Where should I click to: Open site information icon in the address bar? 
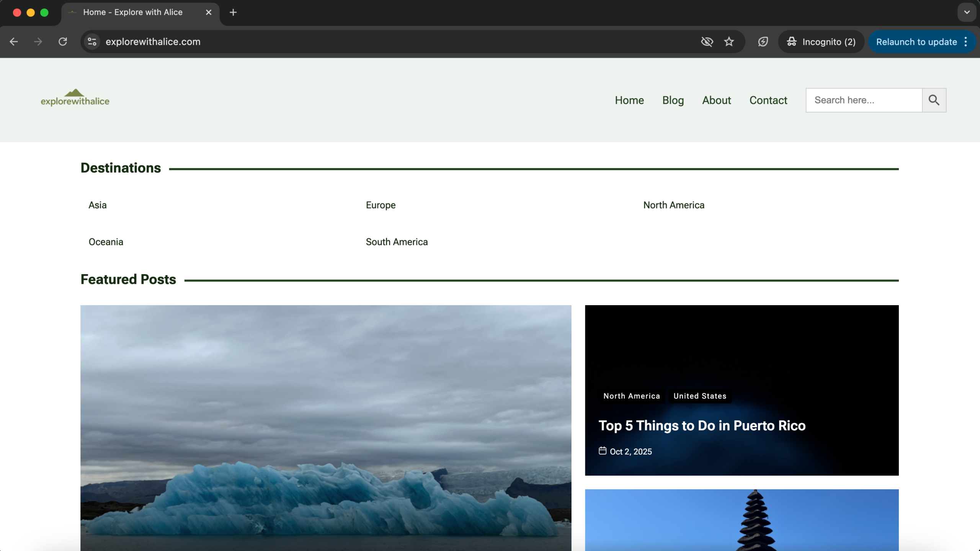tap(91, 42)
